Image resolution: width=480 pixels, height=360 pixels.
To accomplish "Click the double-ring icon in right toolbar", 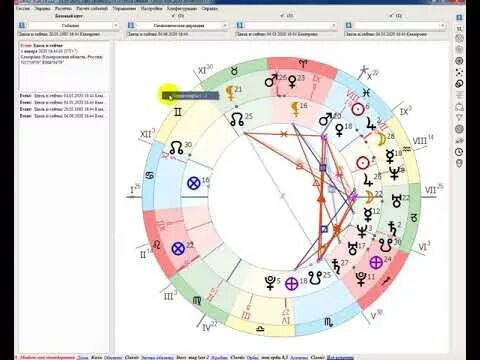I will tap(459, 83).
